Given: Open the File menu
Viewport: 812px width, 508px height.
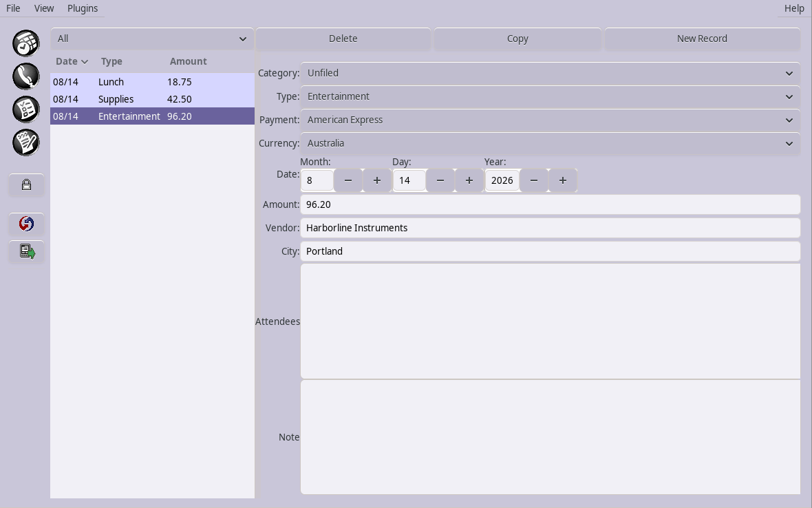Looking at the screenshot, I should point(13,8).
